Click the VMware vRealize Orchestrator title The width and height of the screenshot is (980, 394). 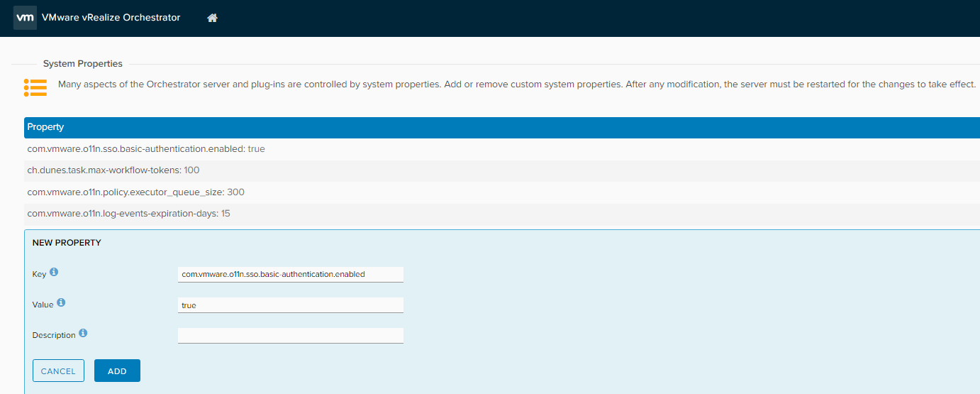(111, 18)
